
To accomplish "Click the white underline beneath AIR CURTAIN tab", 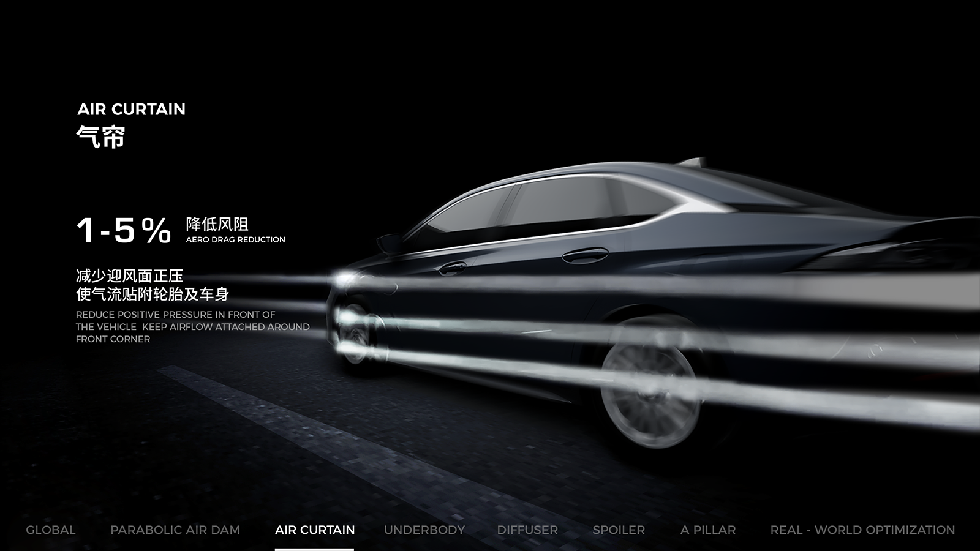I will pos(314,549).
